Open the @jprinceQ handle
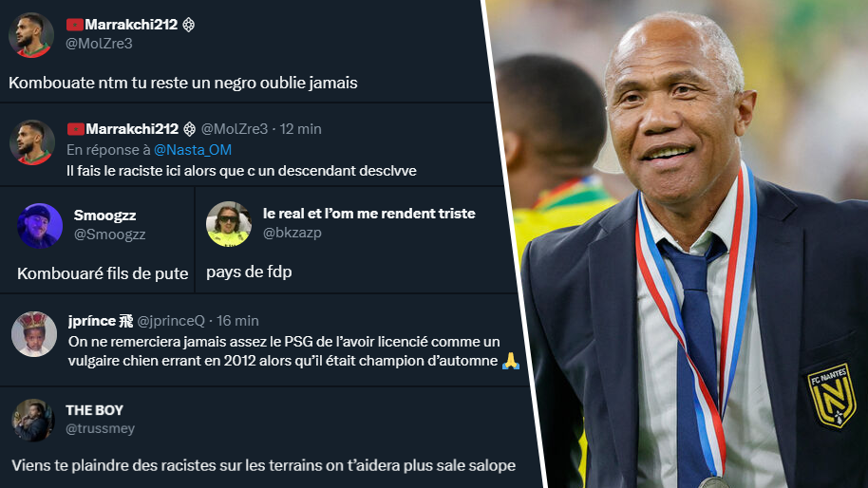The height and width of the screenshot is (488, 868). pos(171,321)
